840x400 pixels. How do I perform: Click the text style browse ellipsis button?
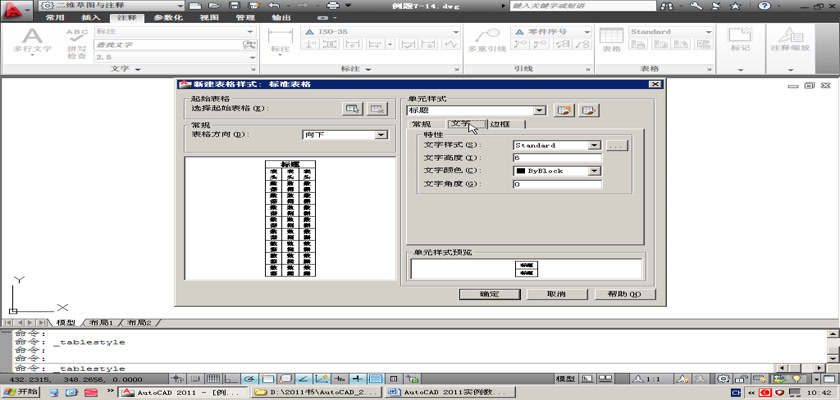[x=617, y=145]
